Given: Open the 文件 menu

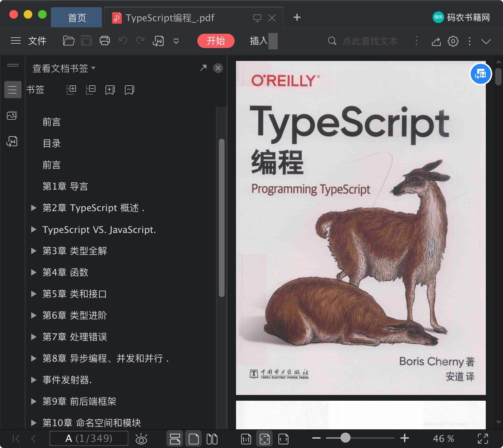Looking at the screenshot, I should coord(37,41).
